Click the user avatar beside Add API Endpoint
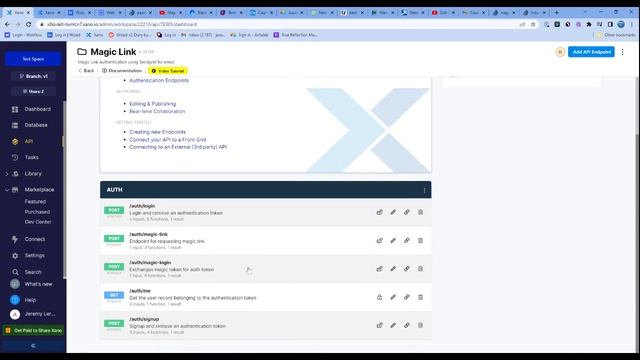640x360 pixels. pyautogui.click(x=560, y=52)
